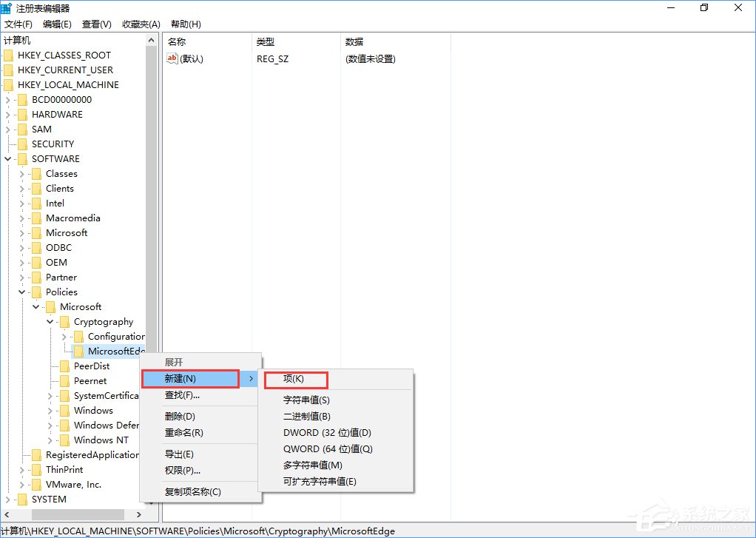Open 新建 submenu via its arrow
Screen dimensions: 756x538
251,379
